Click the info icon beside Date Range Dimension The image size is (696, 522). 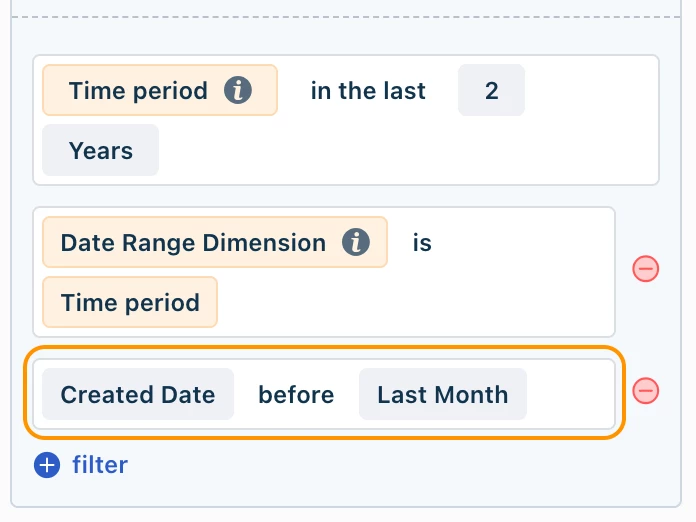[x=356, y=242]
